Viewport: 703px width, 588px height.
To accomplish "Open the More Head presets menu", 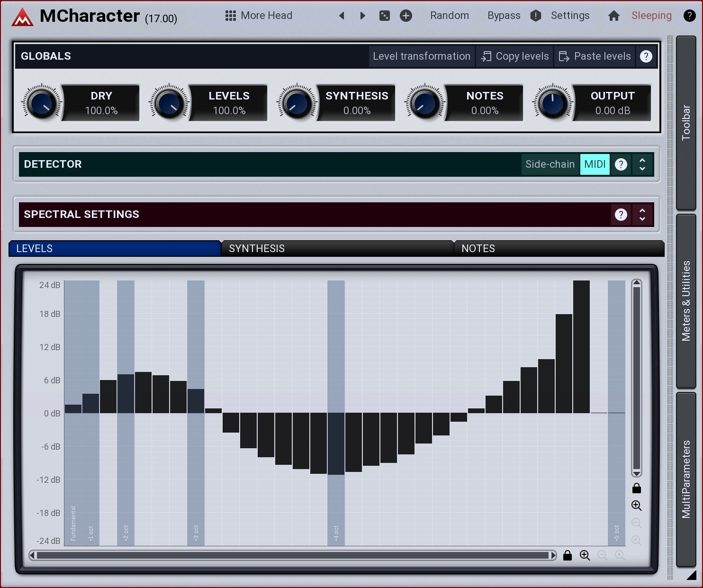I will click(259, 16).
